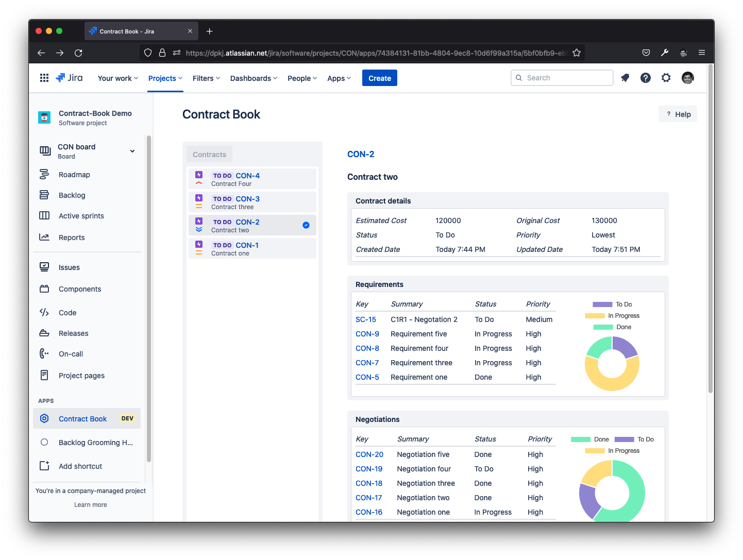
Task: Select Contract Four CON-4 from list
Action: point(252,179)
